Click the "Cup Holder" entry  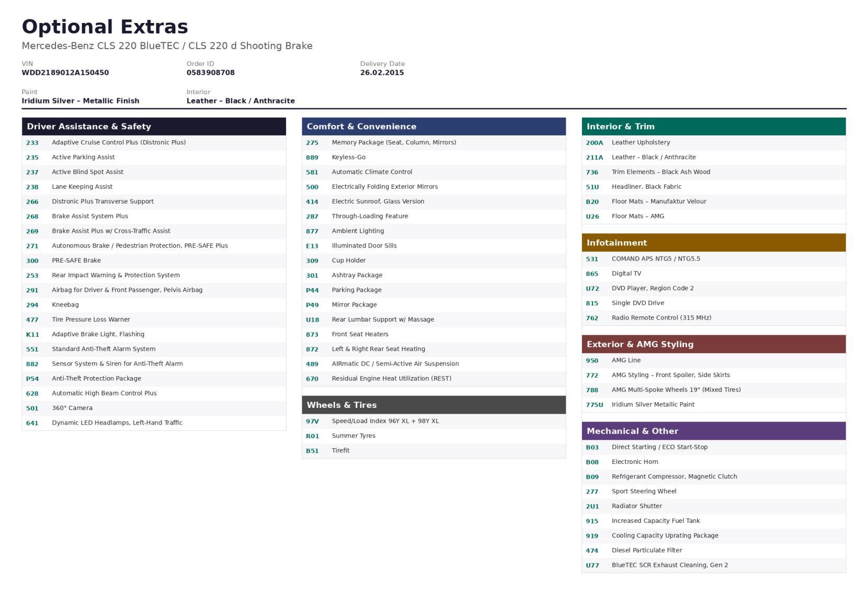click(x=433, y=260)
